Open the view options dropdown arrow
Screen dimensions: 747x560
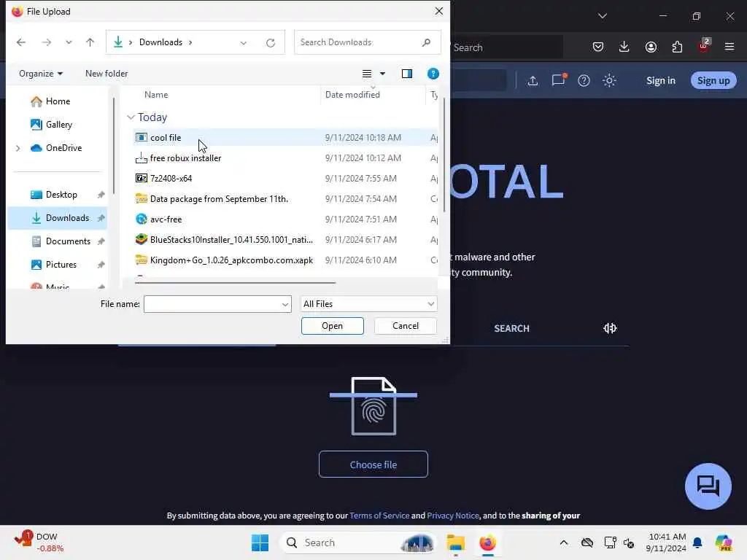[x=382, y=74]
